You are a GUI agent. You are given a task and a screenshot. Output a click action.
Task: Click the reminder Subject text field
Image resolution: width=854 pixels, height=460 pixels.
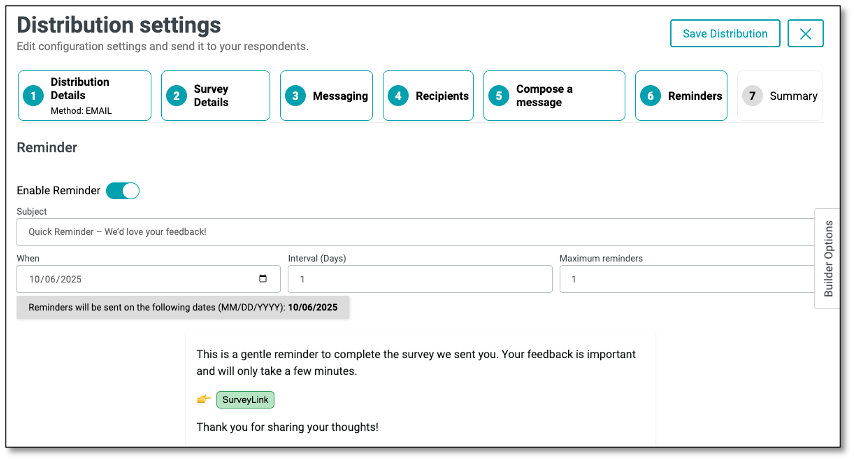click(x=415, y=232)
